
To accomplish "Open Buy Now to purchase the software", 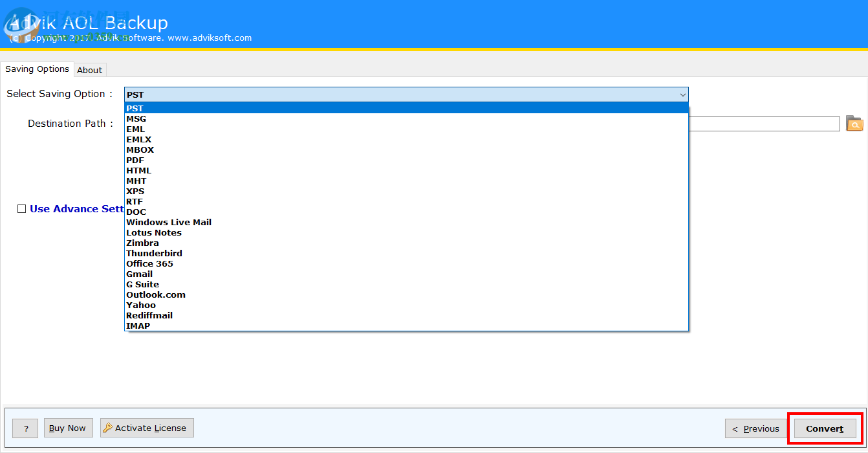I will pyautogui.click(x=68, y=428).
